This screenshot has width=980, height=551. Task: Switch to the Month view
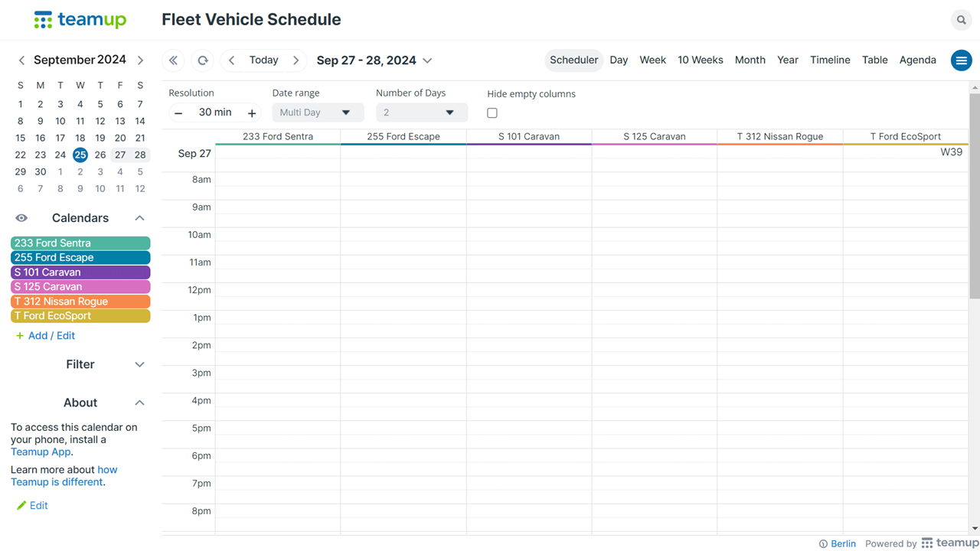coord(750,60)
